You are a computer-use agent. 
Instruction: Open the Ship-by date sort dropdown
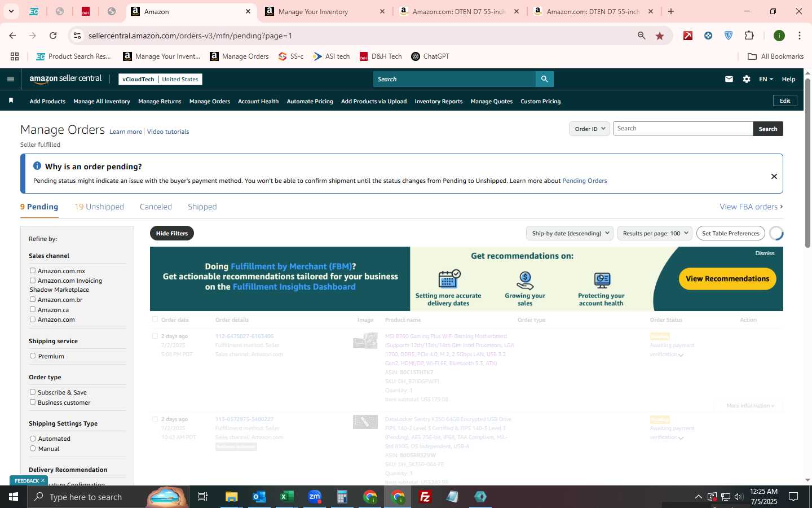click(570, 233)
